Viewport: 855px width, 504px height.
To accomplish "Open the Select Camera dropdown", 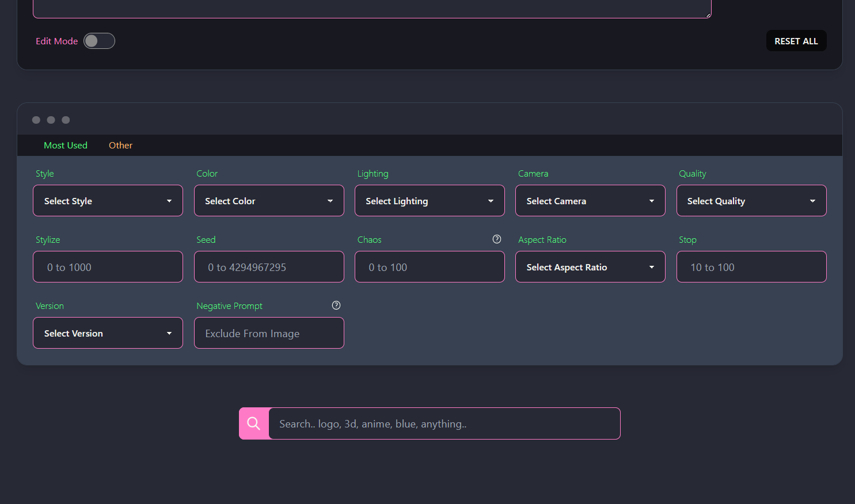I will pos(590,201).
